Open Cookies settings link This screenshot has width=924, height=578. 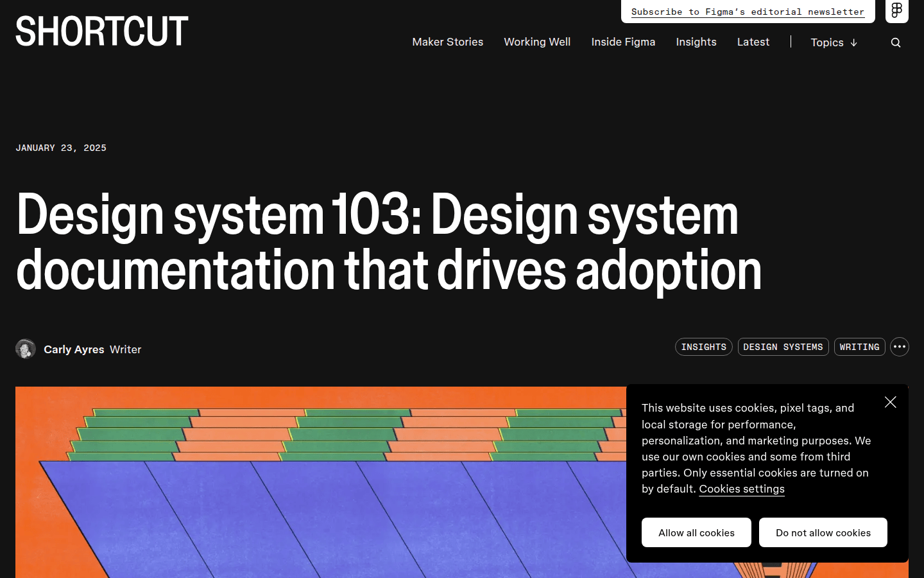coord(742,489)
